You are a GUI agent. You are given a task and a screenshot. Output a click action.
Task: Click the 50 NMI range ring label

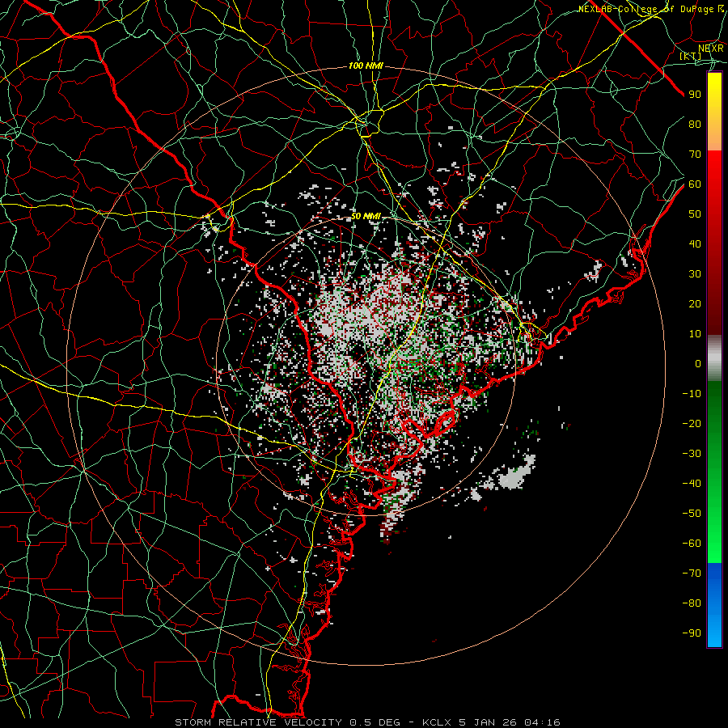coord(366,216)
